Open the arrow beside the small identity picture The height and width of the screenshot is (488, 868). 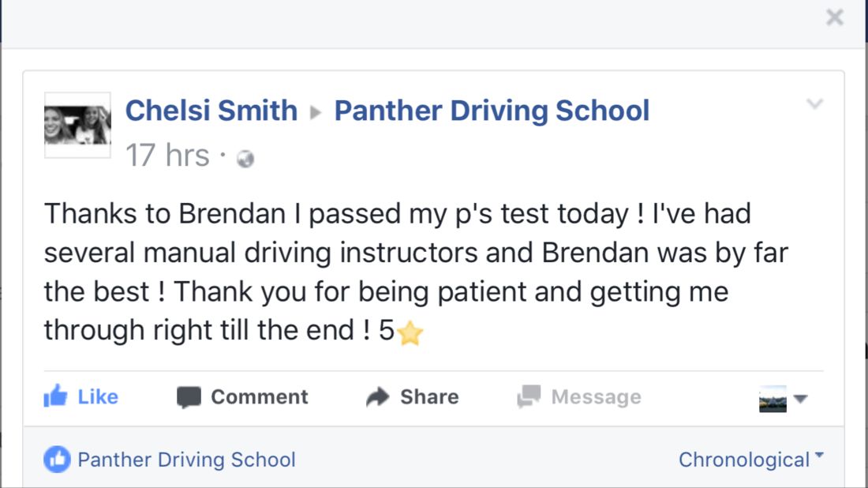pos(800,399)
